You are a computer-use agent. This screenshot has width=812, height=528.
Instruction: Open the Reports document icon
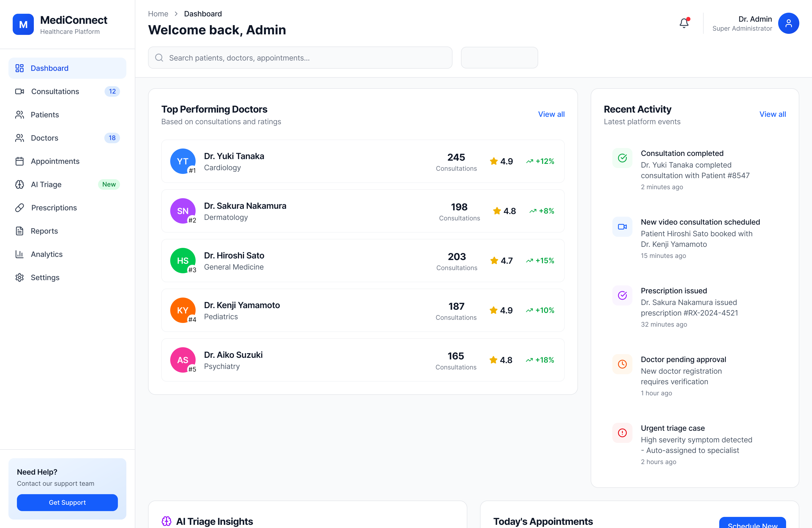(x=20, y=231)
